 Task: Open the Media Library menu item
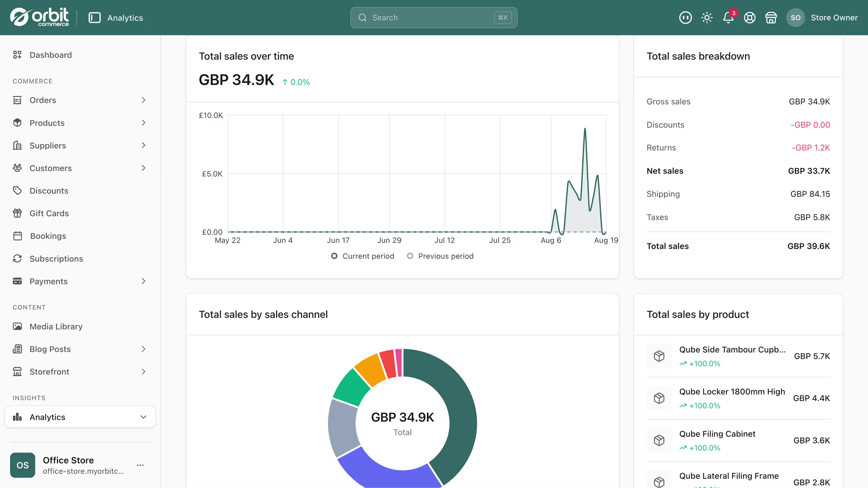(x=56, y=327)
